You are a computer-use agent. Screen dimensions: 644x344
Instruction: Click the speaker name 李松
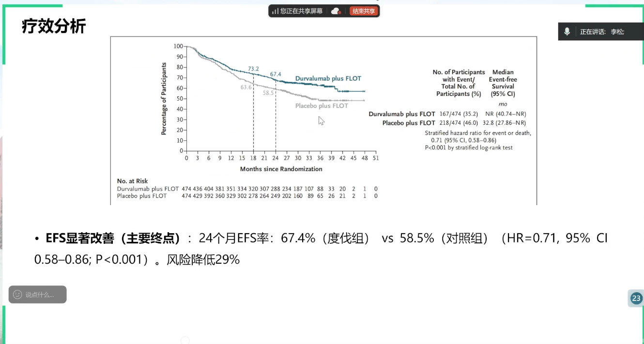(617, 32)
